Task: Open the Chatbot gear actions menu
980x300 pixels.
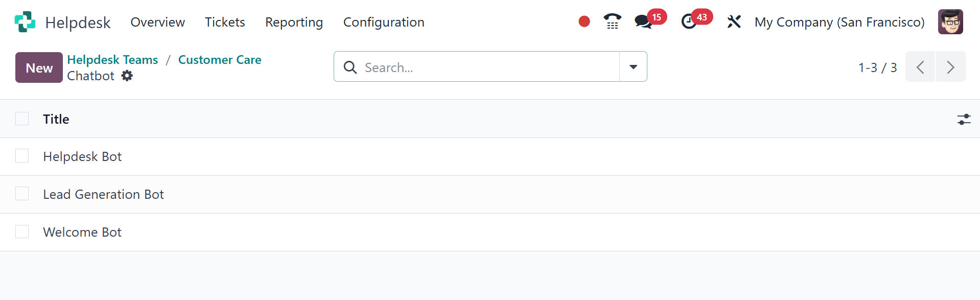Action: click(x=127, y=76)
